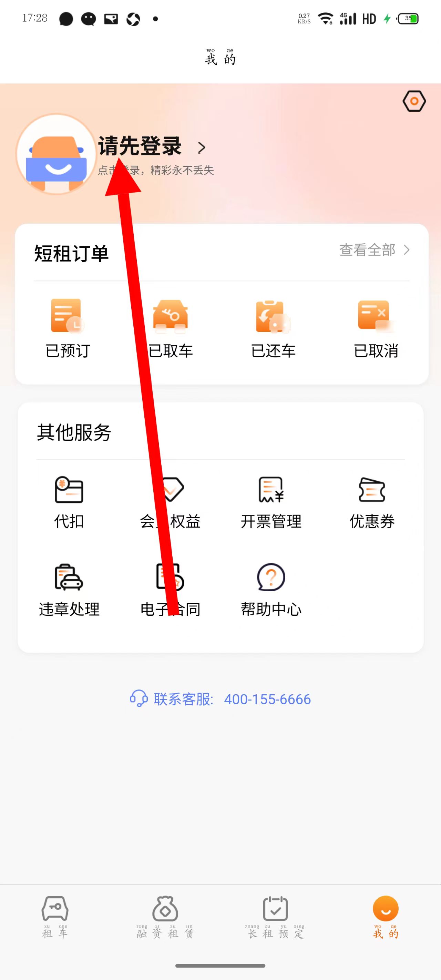Switch to the 融资租赁 tab
Screen dimensions: 441x980
(x=165, y=917)
